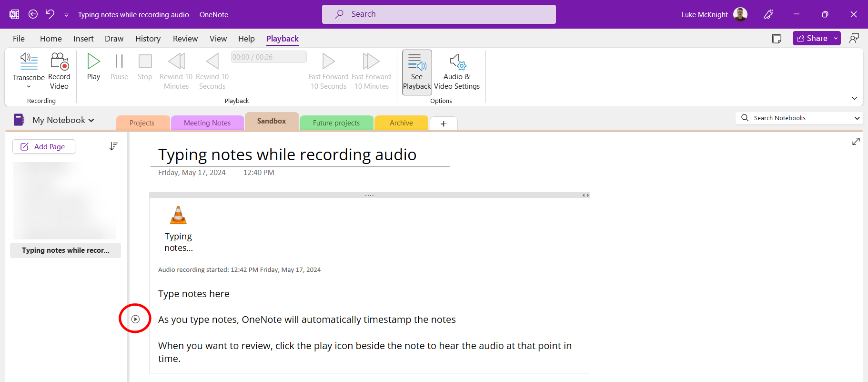Click the people presence icon
Screen dimensions: 868x382
(854, 38)
